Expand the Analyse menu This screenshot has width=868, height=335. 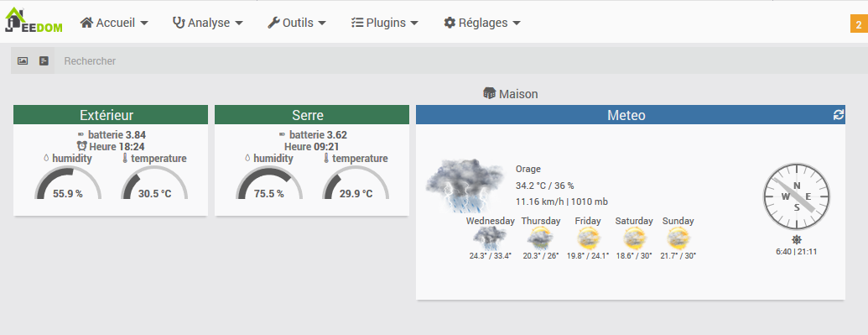[208, 23]
